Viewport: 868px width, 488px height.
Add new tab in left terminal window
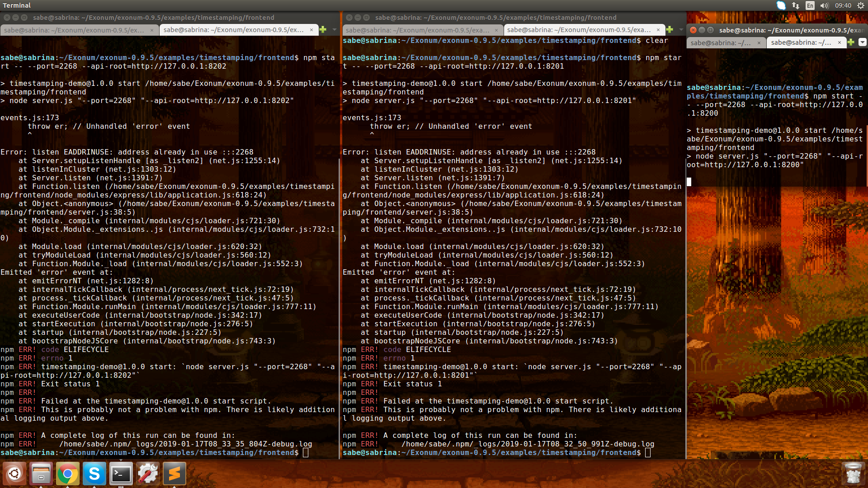coord(323,30)
